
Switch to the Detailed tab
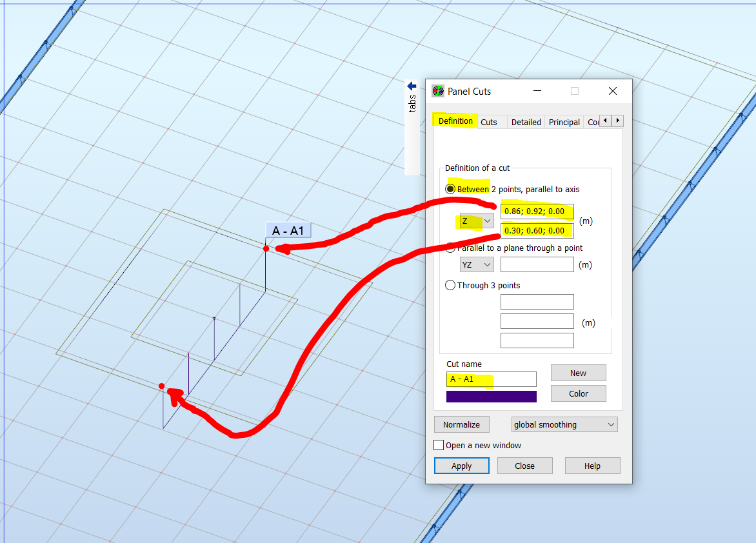(526, 121)
